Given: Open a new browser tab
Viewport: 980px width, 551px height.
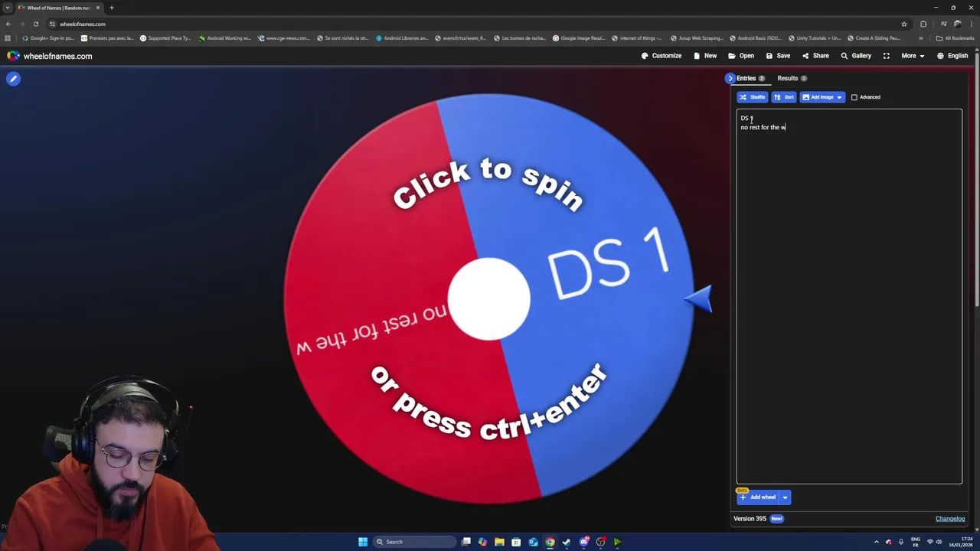Looking at the screenshot, I should pyautogui.click(x=111, y=8).
